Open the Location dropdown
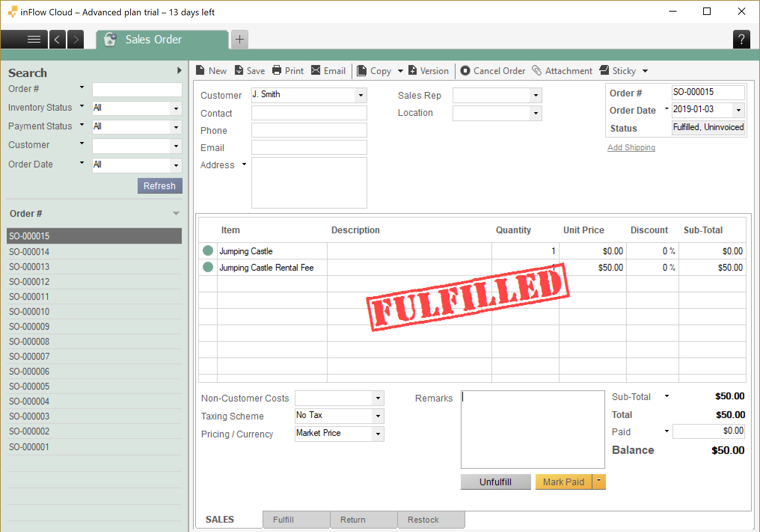The width and height of the screenshot is (760, 532). point(536,113)
